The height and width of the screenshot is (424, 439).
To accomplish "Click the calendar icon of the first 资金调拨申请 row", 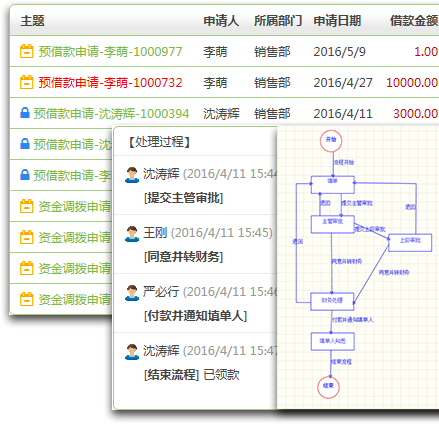I will (x=26, y=206).
